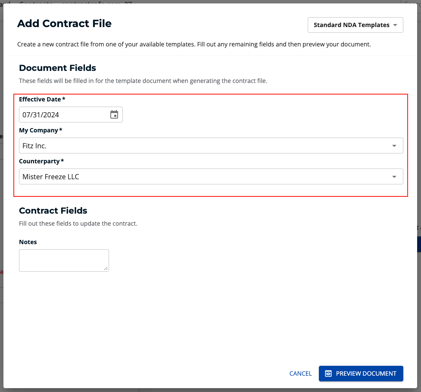Focus the Effective Date 07/31/2024 field
This screenshot has width=421, height=392.
[71, 115]
